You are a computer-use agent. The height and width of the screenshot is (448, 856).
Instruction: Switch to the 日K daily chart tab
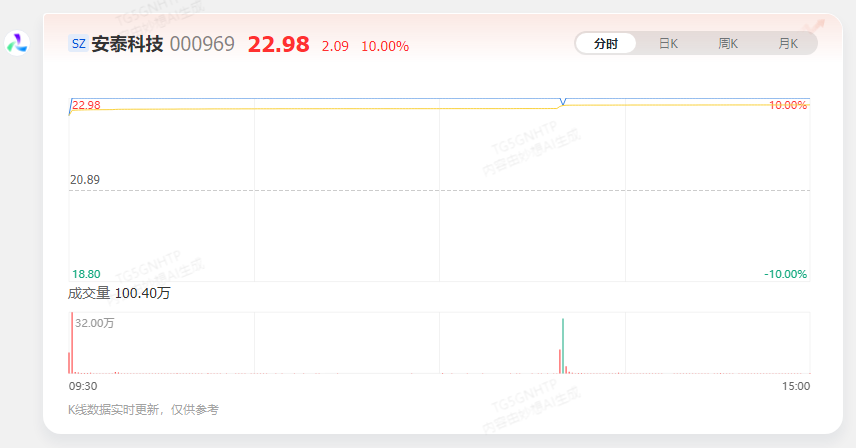coord(668,44)
